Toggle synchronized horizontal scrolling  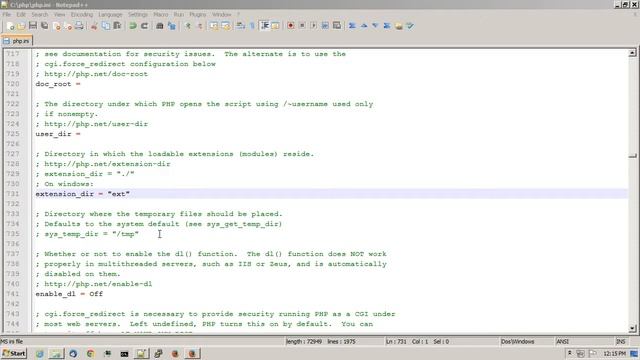pyautogui.click(x=225, y=26)
